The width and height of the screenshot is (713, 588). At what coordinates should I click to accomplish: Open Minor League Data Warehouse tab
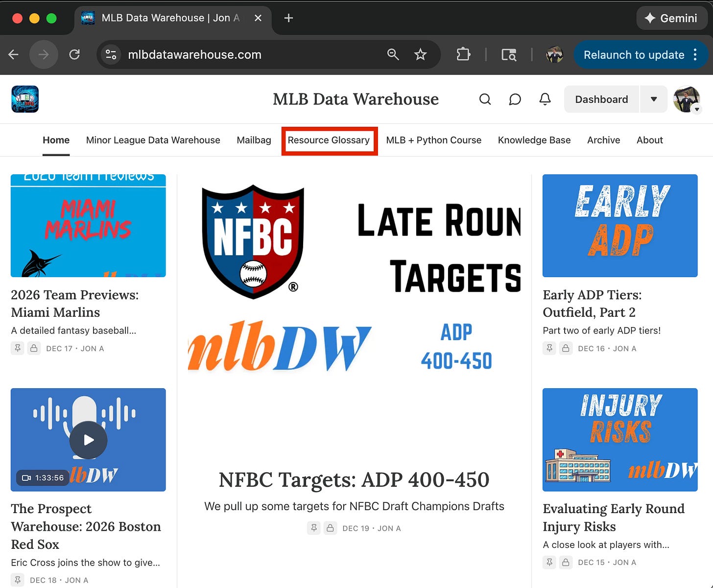pos(153,140)
